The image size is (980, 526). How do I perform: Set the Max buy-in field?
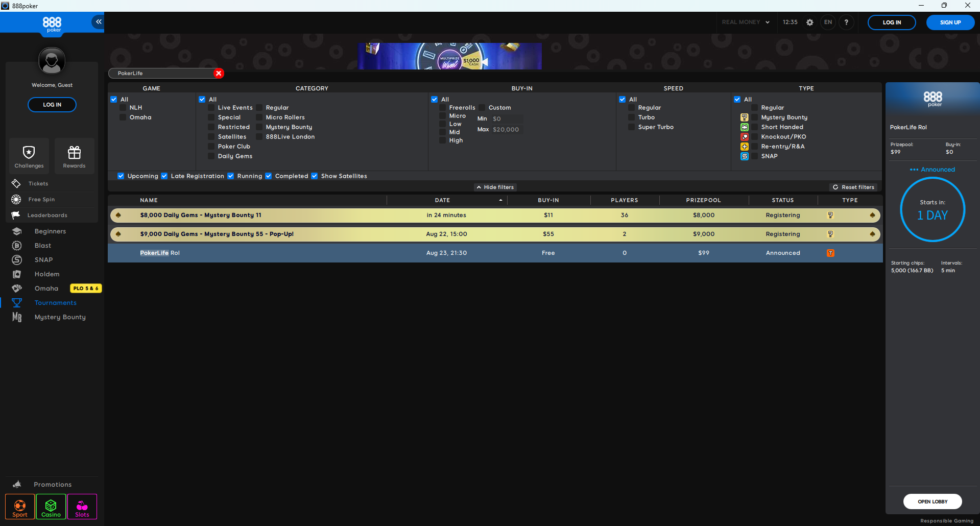pos(506,129)
